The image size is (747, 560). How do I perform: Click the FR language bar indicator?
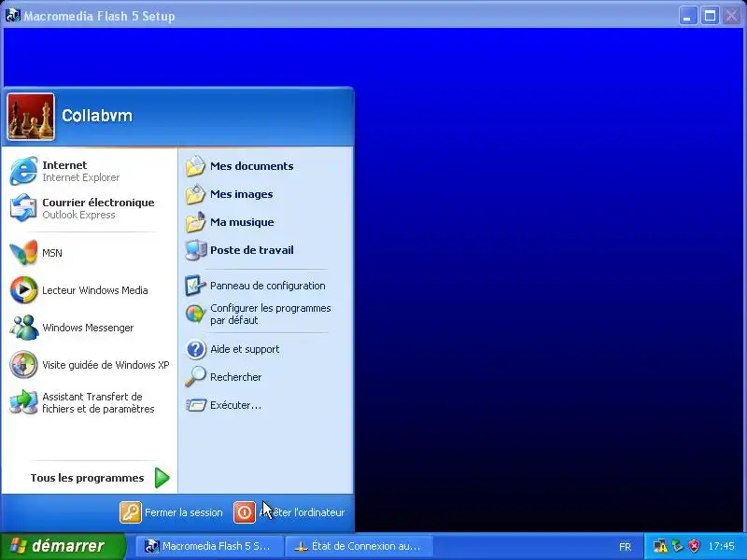(x=625, y=547)
